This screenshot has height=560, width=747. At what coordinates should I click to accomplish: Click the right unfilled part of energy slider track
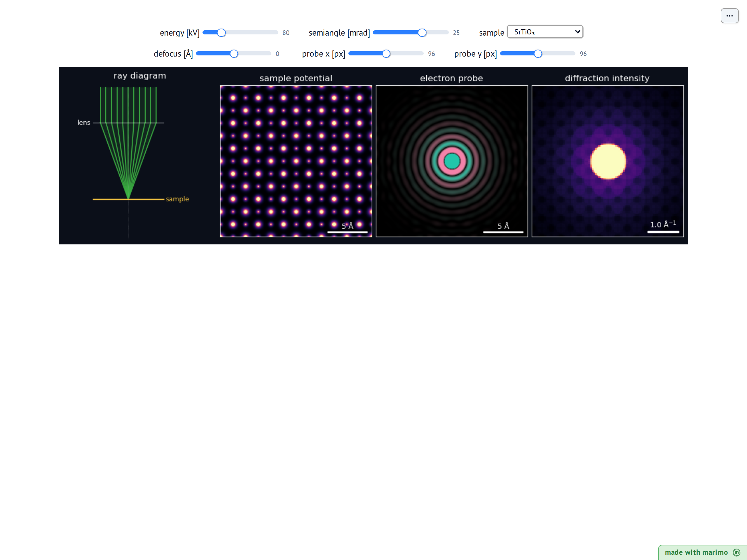[x=252, y=33]
